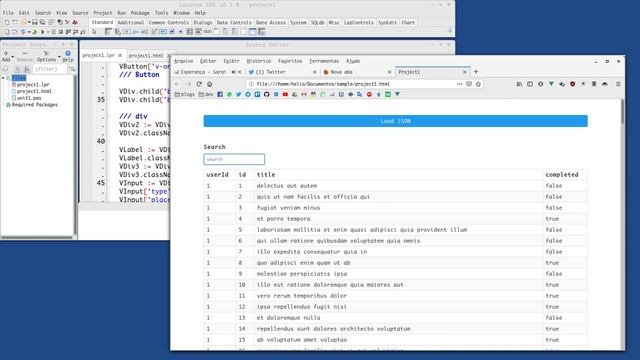Image resolution: width=640 pixels, height=360 pixels.
Task: Show sidebars in the browser toolbar
Action: point(530,84)
